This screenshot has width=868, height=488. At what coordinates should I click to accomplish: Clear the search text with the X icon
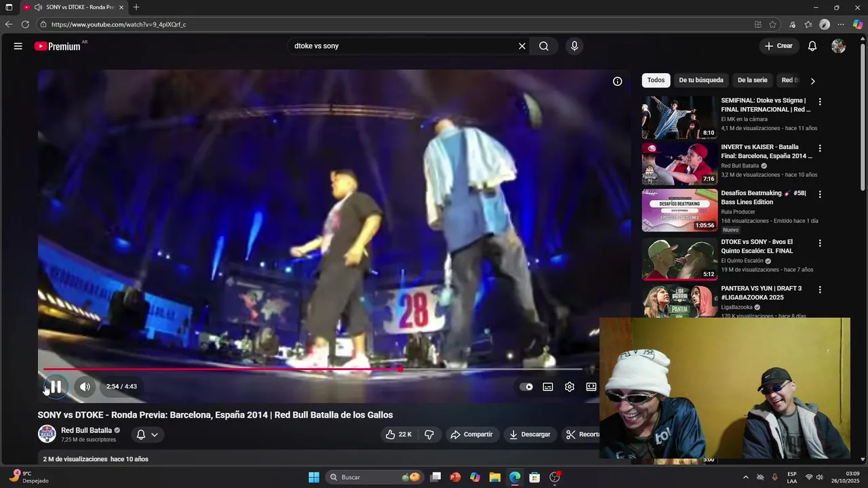522,46
